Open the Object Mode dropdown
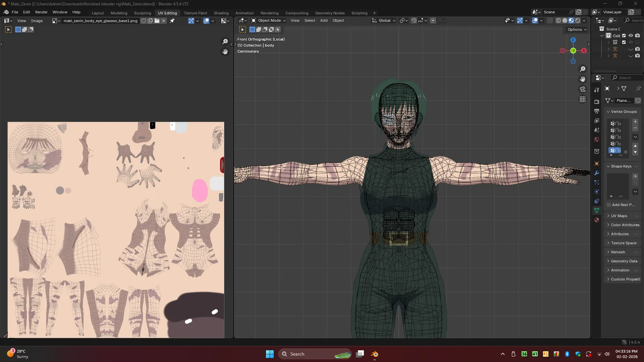The height and width of the screenshot is (362, 644). [x=268, y=21]
